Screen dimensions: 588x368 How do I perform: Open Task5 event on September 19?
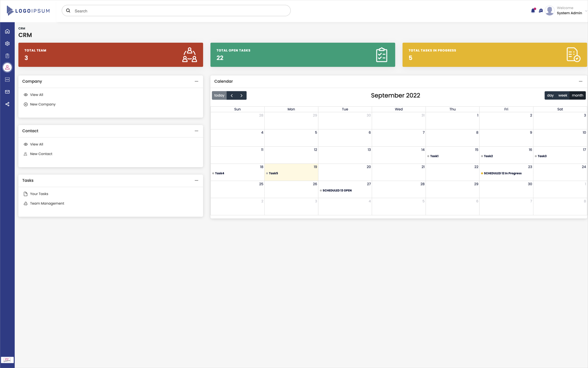tap(273, 173)
